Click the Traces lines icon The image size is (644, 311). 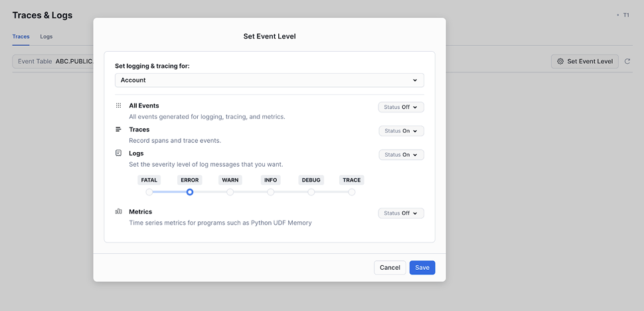(118, 130)
